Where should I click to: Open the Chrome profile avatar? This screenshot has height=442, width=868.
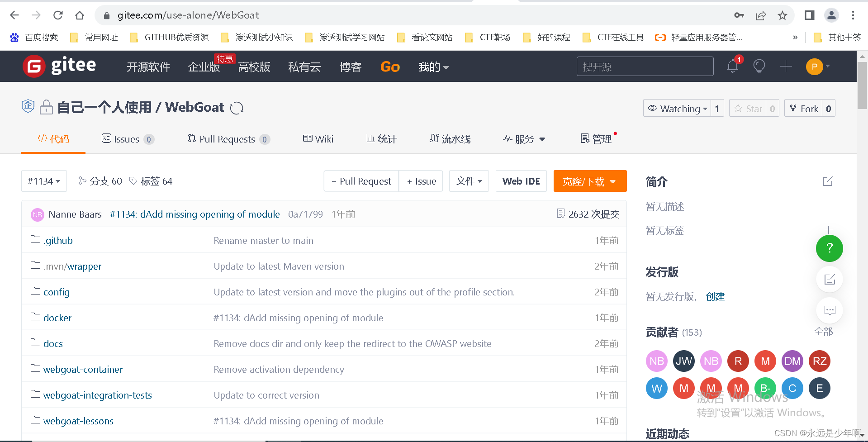tap(831, 15)
